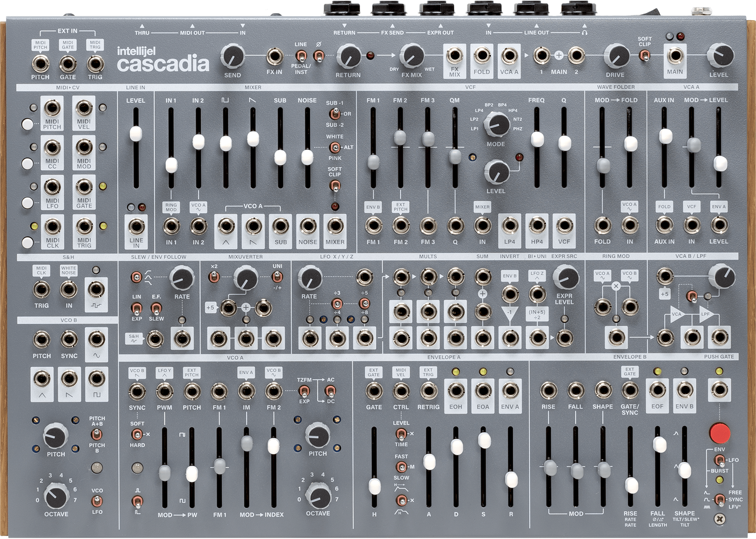Click the NOISE input jack in the MIXER
The image size is (756, 539).
coord(308,227)
